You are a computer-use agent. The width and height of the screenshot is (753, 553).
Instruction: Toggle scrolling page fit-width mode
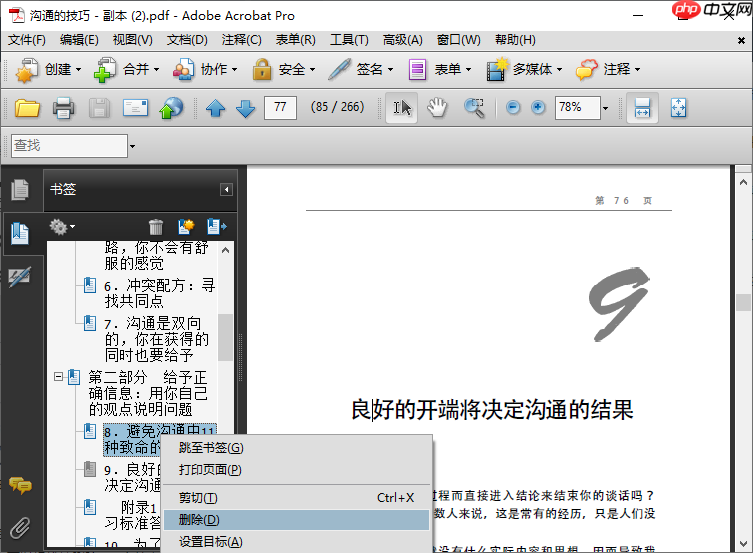coord(642,108)
